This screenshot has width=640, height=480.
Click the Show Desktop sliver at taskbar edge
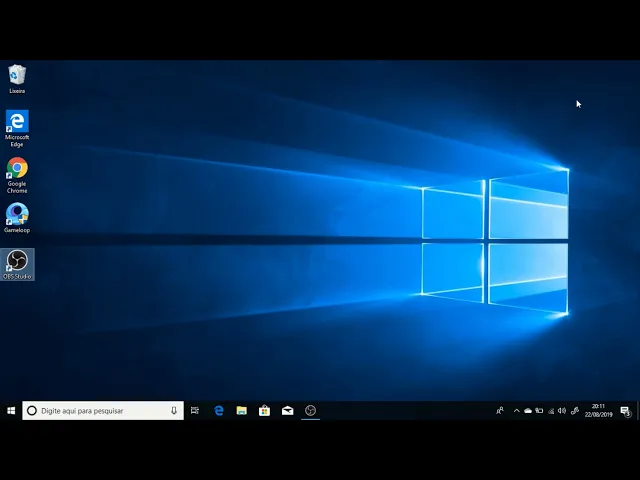pyautogui.click(x=638, y=411)
